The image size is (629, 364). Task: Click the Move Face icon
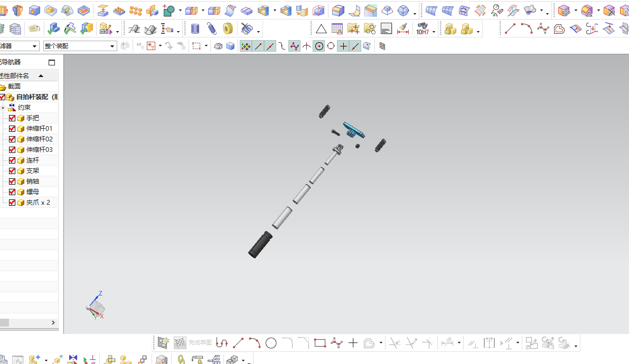[x=564, y=11]
